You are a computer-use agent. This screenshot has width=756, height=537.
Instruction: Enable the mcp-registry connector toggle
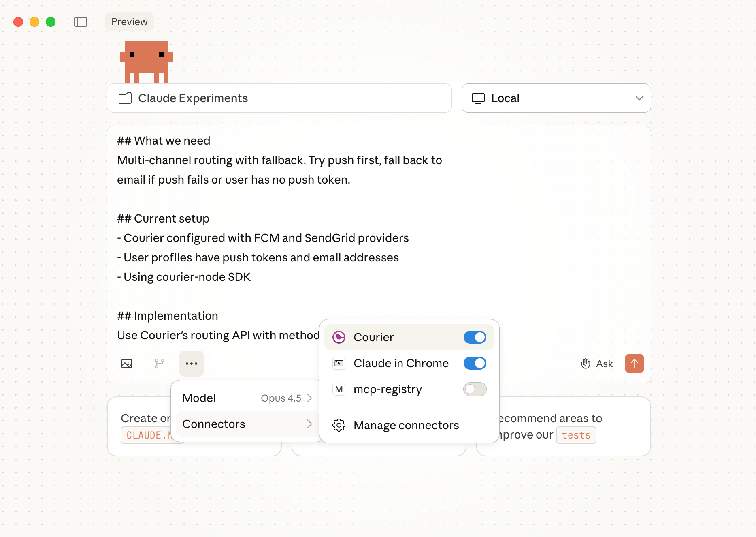[x=475, y=389]
